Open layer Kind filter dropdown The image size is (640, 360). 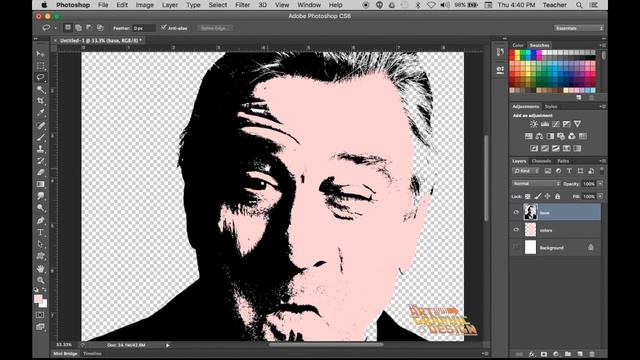point(526,171)
